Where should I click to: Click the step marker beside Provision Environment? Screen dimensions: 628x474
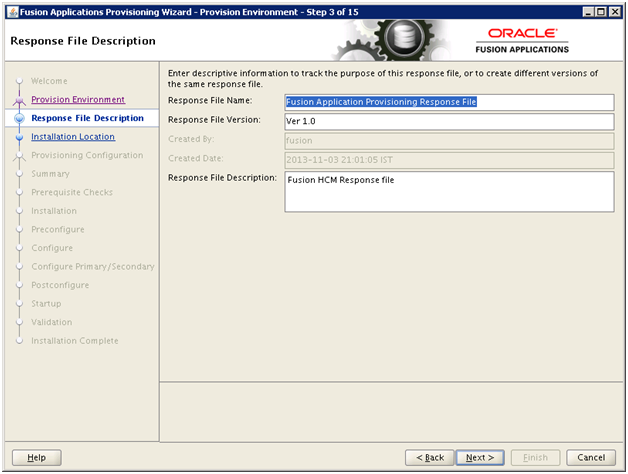tap(19, 100)
